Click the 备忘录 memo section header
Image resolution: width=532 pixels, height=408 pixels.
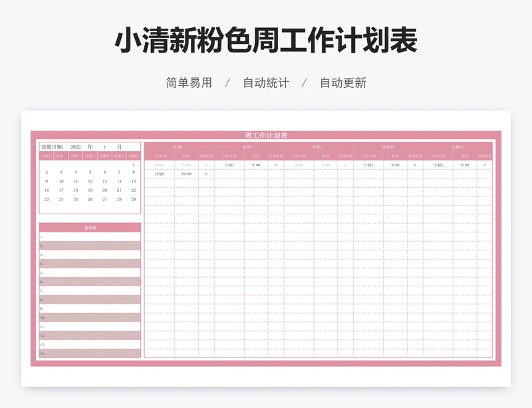90,228
